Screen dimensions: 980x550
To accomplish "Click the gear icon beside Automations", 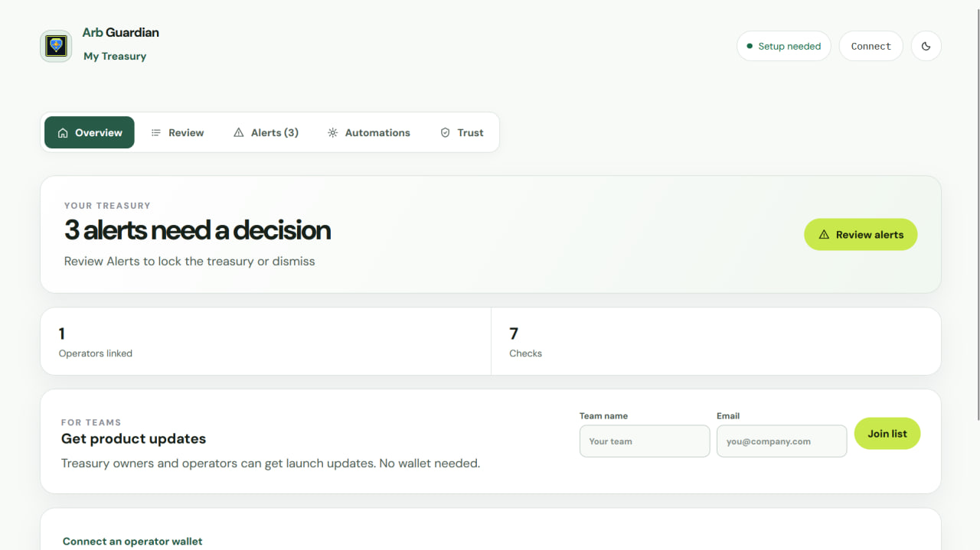I will coord(332,132).
